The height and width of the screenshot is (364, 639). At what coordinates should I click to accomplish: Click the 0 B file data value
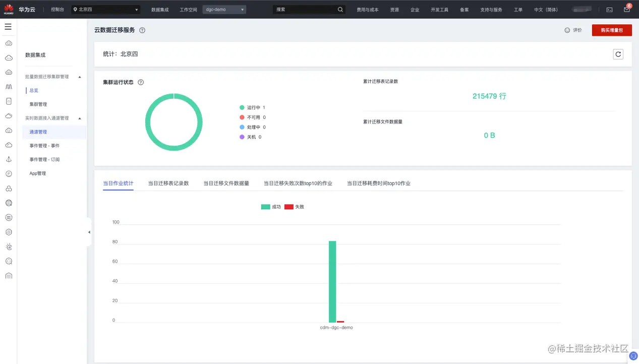coord(489,135)
